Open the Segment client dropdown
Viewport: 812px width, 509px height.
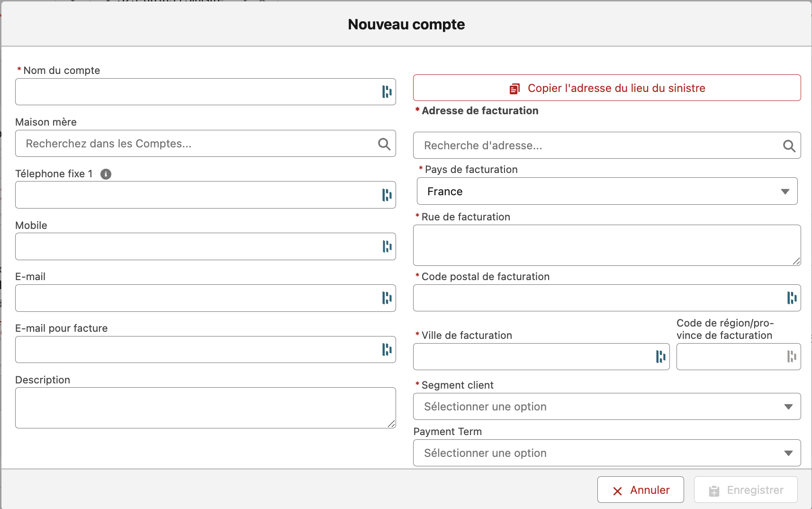[607, 407]
